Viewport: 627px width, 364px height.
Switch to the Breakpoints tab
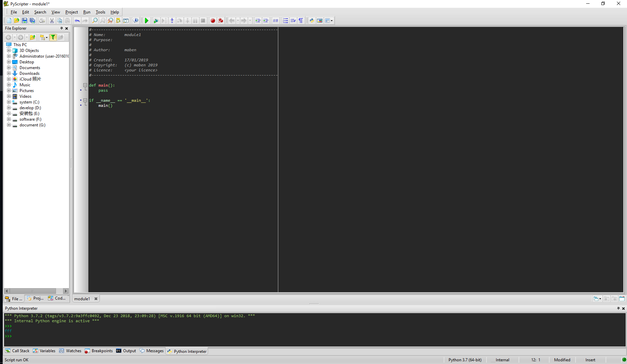tap(99, 351)
